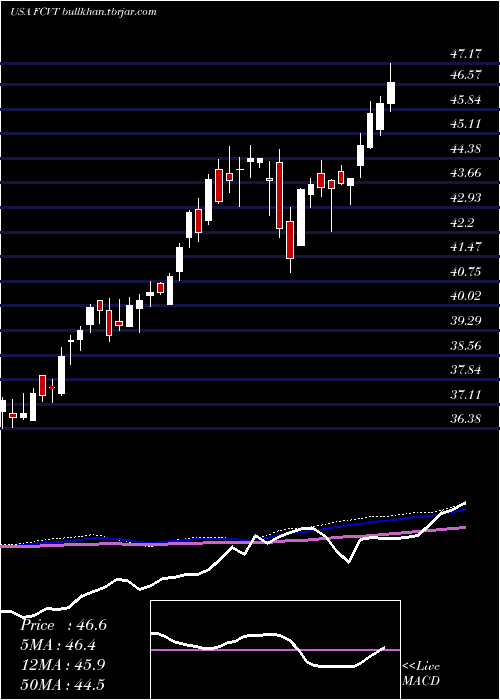Click the 45.11 price axis label
Image resolution: width=500 pixels, height=700 pixels.
pos(466,124)
